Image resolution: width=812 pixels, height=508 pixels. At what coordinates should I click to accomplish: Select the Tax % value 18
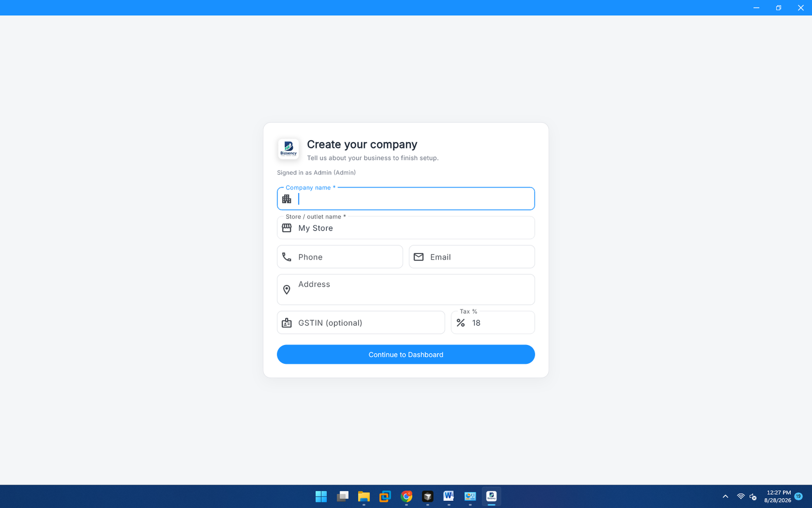pyautogui.click(x=476, y=323)
